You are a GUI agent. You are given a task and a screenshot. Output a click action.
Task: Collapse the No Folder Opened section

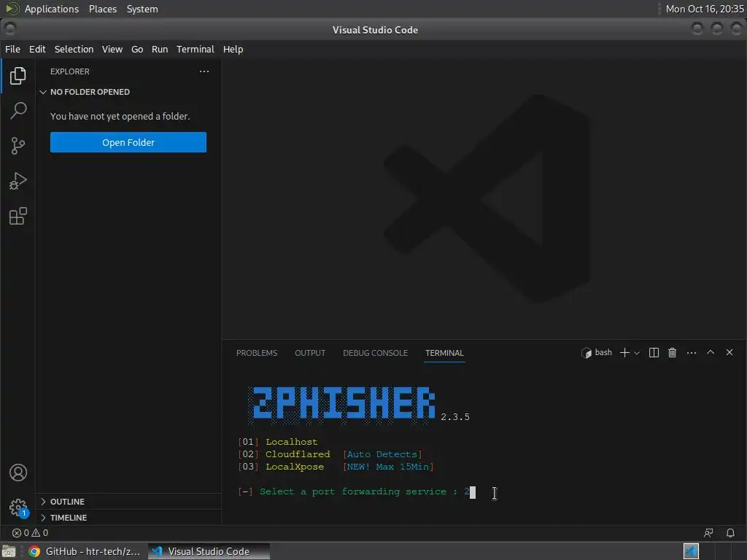click(128, 92)
